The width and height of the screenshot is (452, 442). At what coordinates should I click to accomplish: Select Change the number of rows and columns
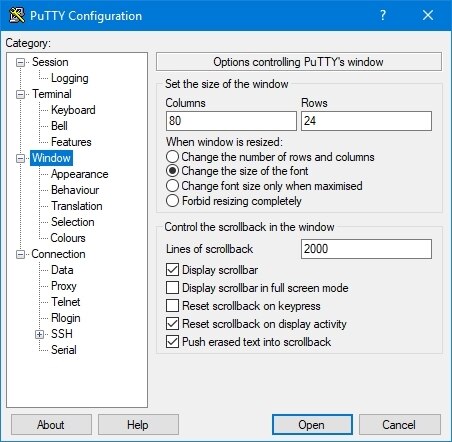tap(172, 157)
